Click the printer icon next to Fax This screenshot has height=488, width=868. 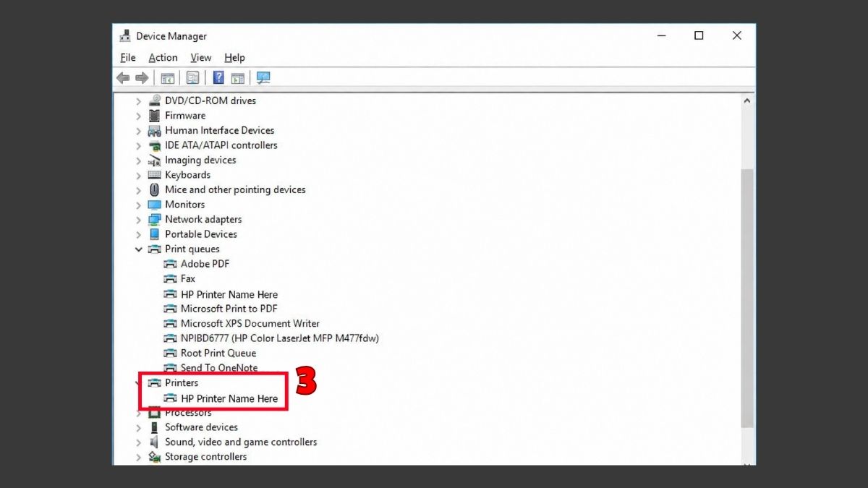(170, 278)
